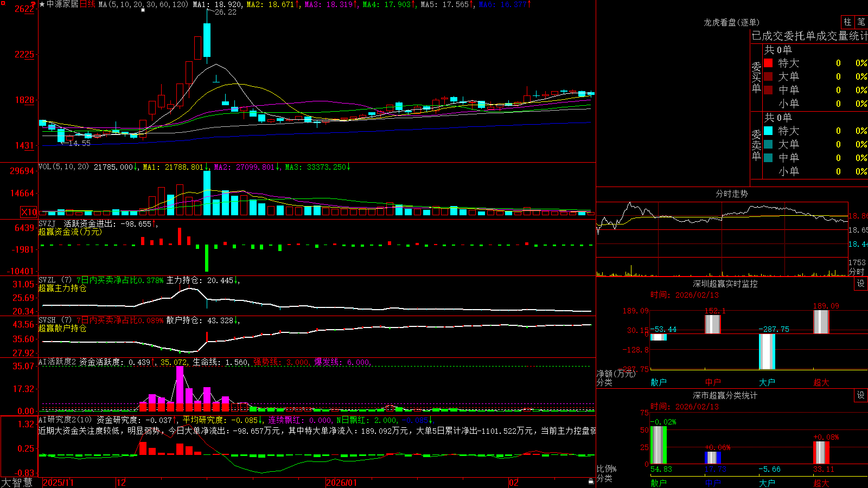Image resolution: width=868 pixels, height=488 pixels.
Task: Click the green 散户 bar in 分类统计 chart
Action: coord(659,445)
